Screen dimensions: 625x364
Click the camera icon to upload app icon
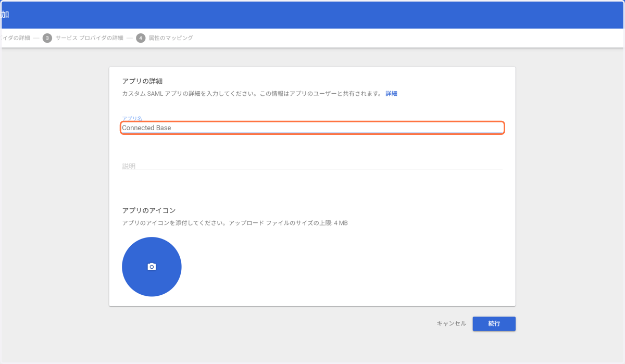(152, 267)
